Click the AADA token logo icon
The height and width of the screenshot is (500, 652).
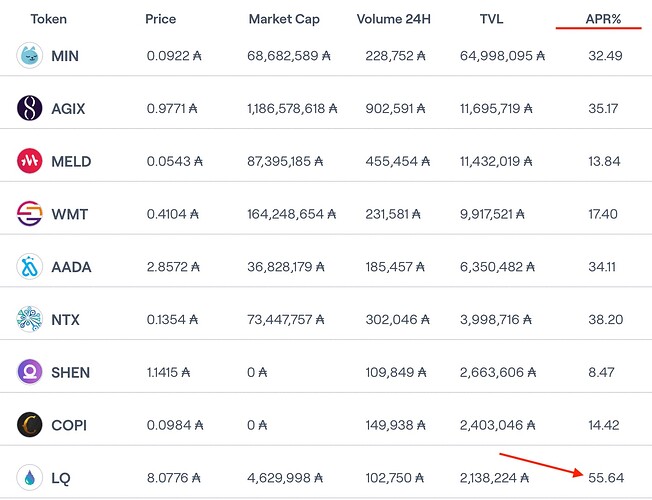pyautogui.click(x=30, y=267)
